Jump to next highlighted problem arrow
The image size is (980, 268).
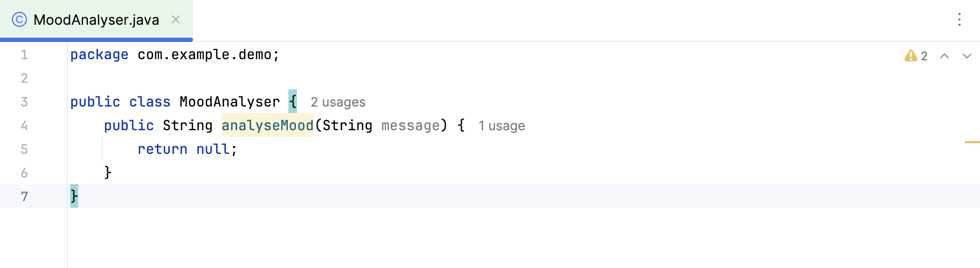(x=967, y=56)
